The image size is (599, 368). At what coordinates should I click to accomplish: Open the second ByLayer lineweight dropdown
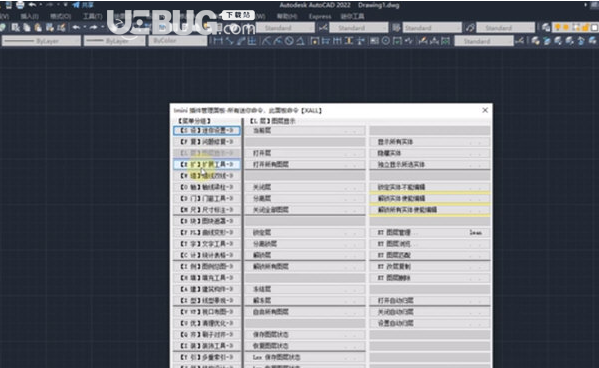click(115, 41)
